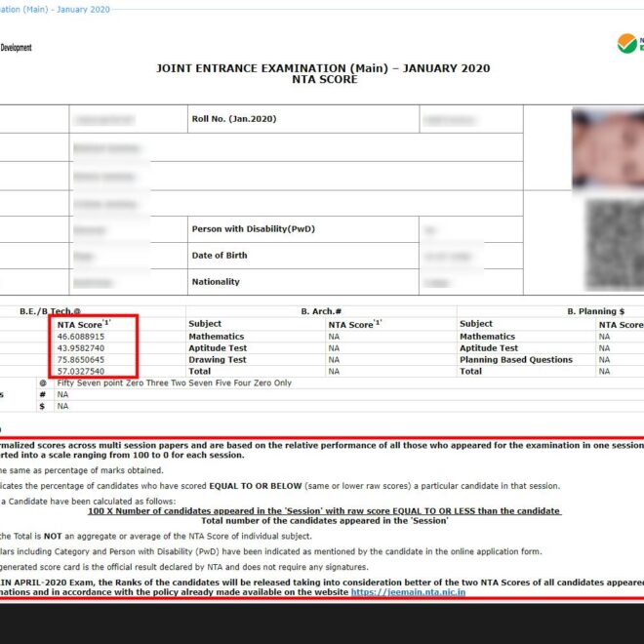644x644 pixels.
Task: Click the 'Planning Based Questions' subject row
Action: click(x=516, y=359)
